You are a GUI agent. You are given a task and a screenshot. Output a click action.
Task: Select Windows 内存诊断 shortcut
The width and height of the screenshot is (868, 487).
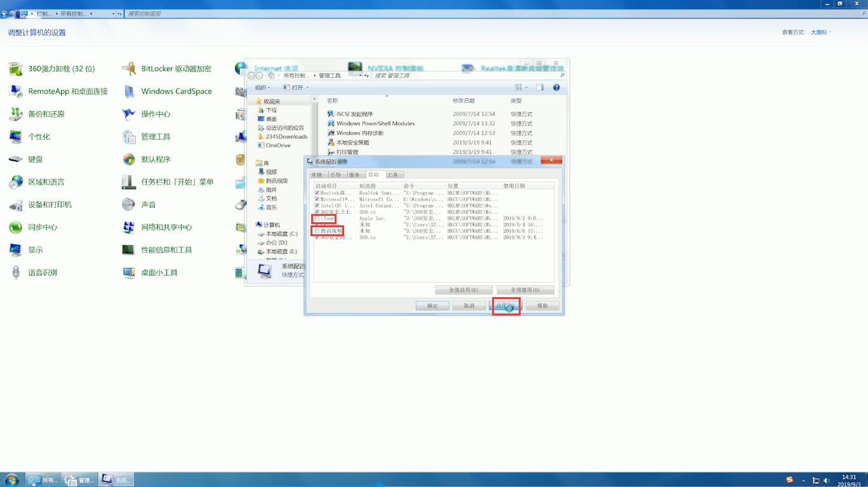tap(355, 133)
